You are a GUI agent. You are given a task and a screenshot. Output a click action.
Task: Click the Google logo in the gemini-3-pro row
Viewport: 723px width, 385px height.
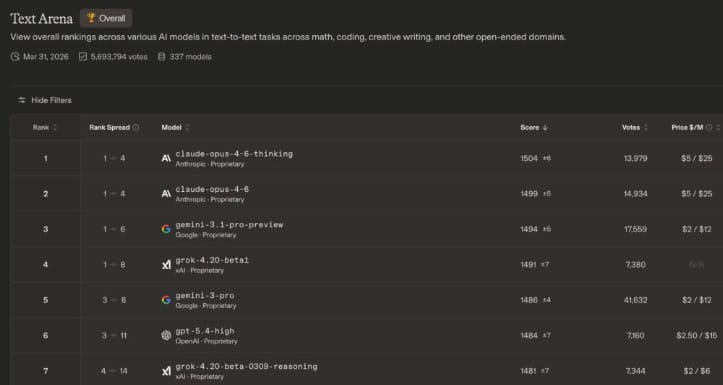tap(166, 300)
